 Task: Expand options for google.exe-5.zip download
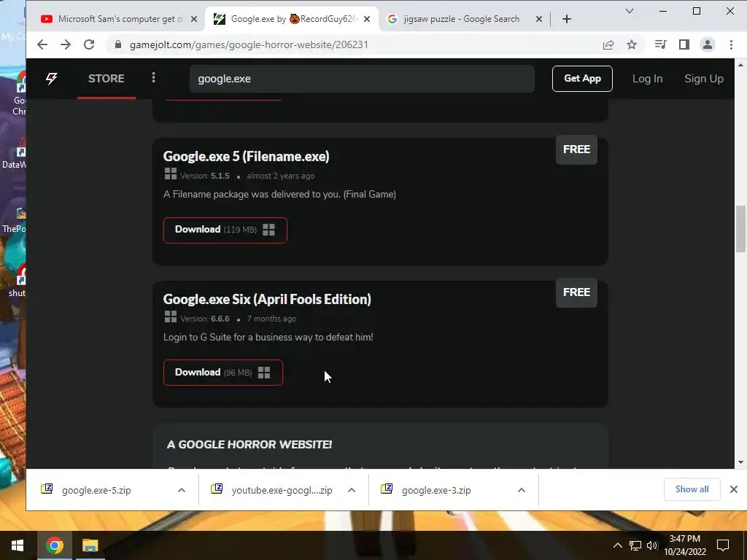(x=182, y=490)
